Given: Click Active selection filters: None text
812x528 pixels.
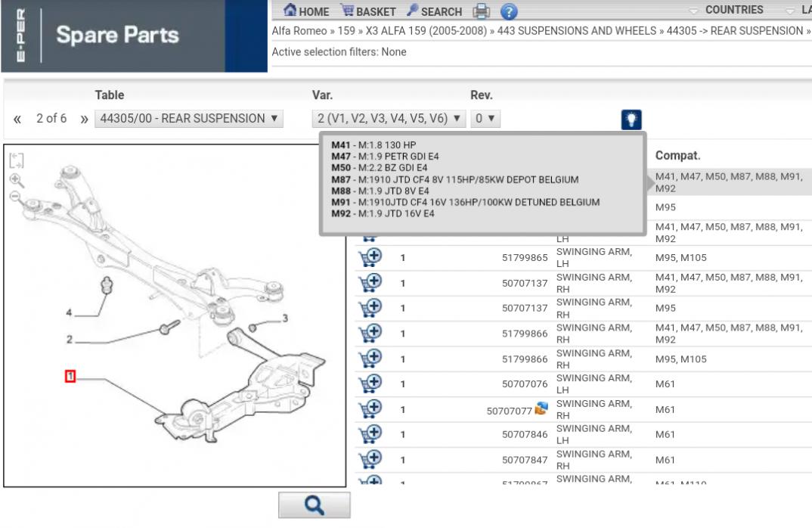Looking at the screenshot, I should [339, 51].
